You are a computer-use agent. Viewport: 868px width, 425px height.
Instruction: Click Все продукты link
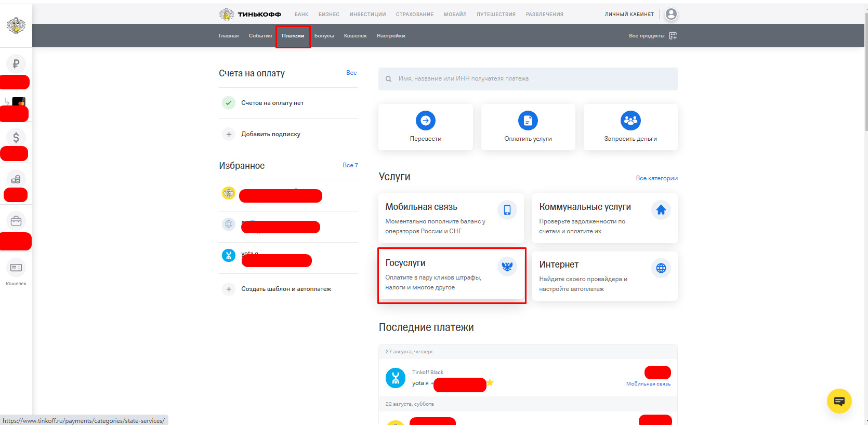click(x=647, y=36)
